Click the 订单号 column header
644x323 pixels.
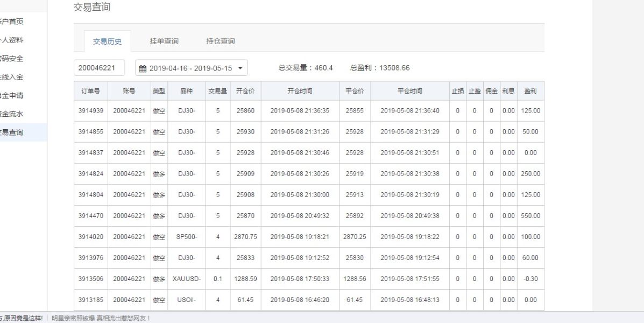coord(90,92)
